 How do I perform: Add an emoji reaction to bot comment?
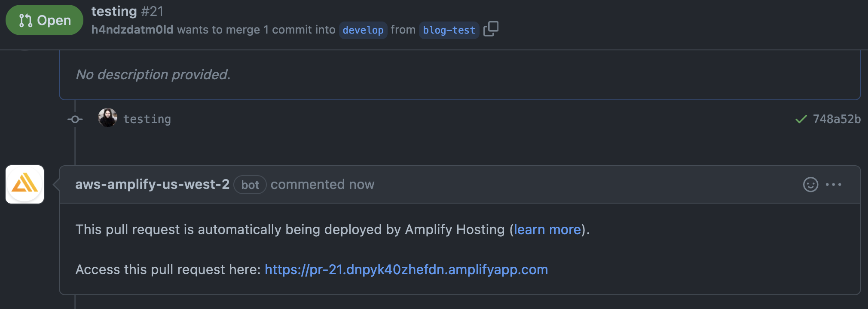(x=810, y=185)
